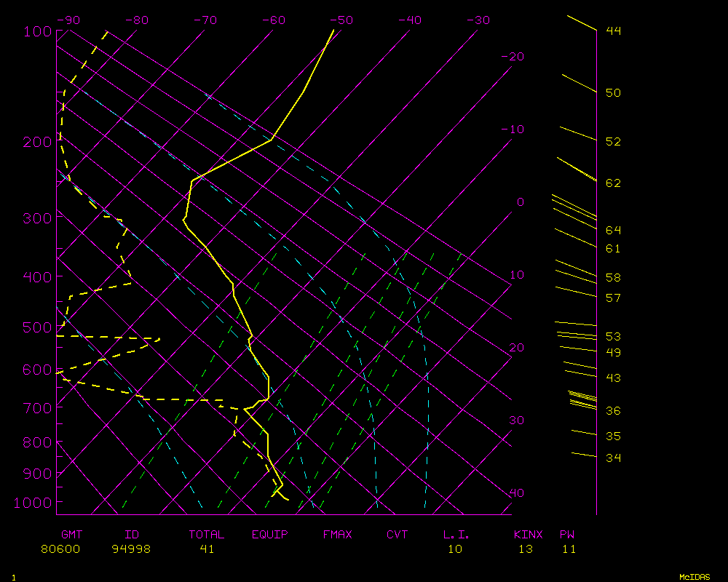Click the 100 pressure level label

coord(37,31)
